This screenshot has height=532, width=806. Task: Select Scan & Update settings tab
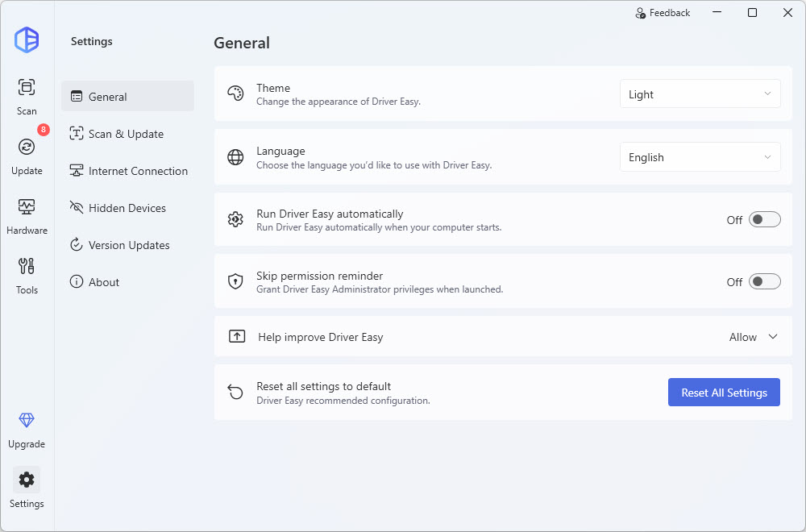click(126, 134)
